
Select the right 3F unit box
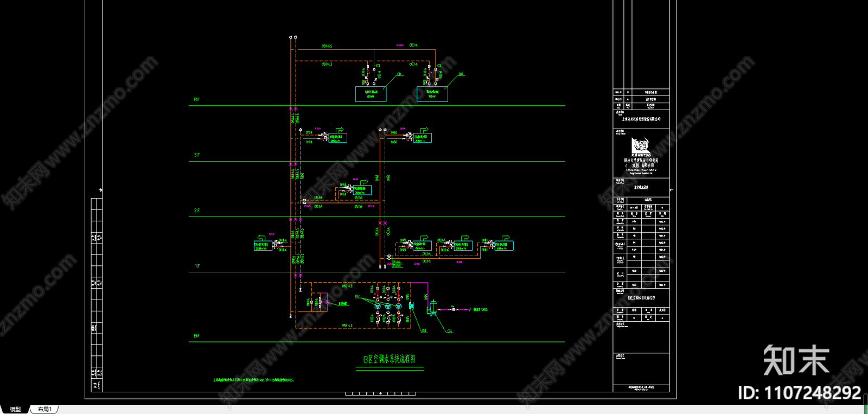[x=422, y=138]
